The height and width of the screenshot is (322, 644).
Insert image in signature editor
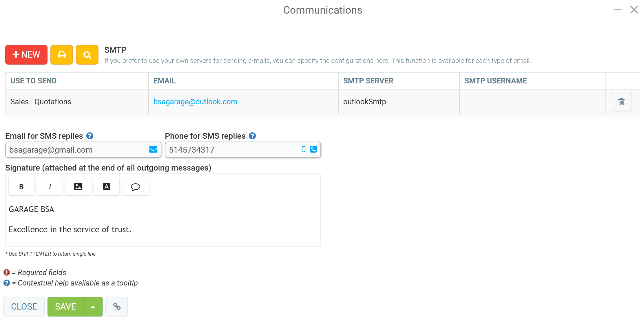[x=78, y=186]
